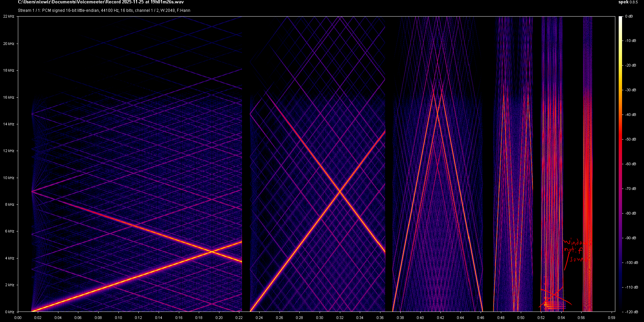The width and height of the screenshot is (644, 322).
Task: Click the red handwritten annotation text
Action: (x=576, y=251)
